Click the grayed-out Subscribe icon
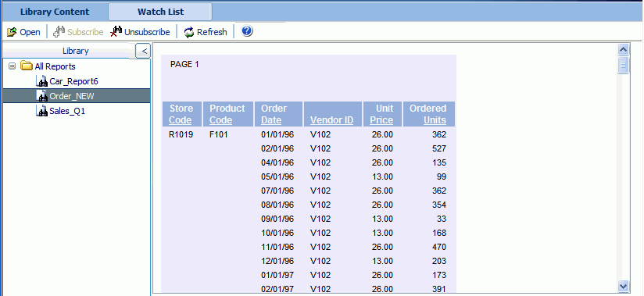This screenshot has width=644, height=296. [x=59, y=31]
